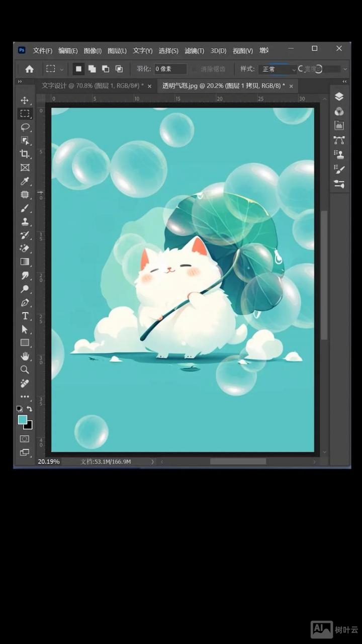Open the 滤镜(T) menu
The width and height of the screenshot is (362, 644).
pyautogui.click(x=194, y=51)
